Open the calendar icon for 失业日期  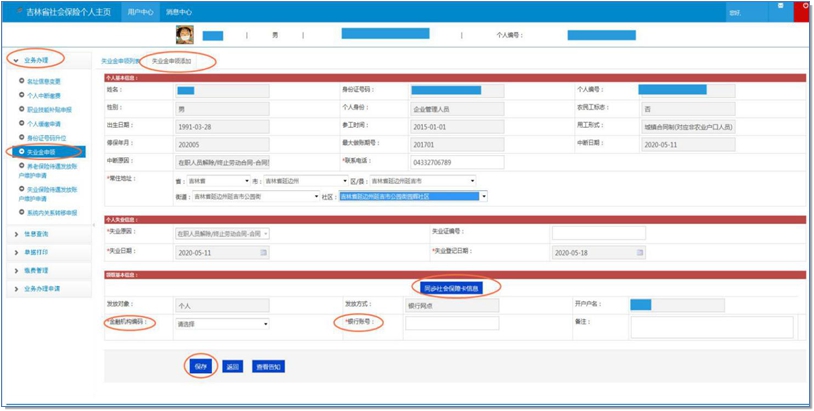coord(263,253)
